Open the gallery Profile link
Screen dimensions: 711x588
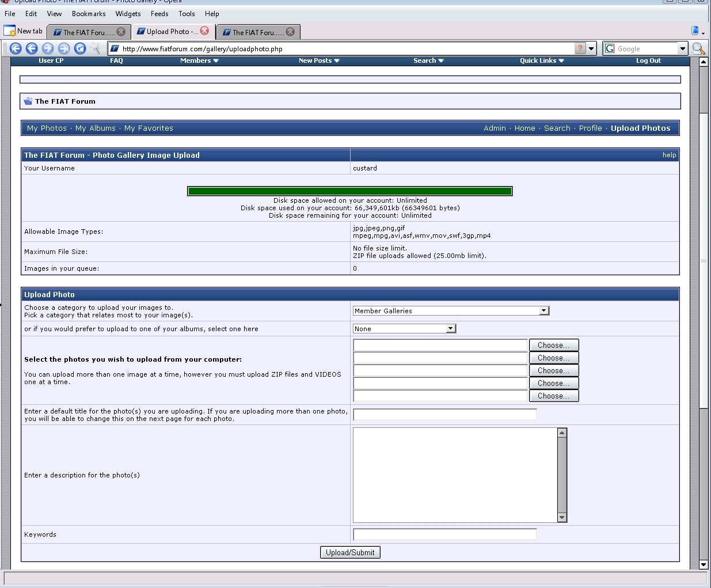click(591, 128)
